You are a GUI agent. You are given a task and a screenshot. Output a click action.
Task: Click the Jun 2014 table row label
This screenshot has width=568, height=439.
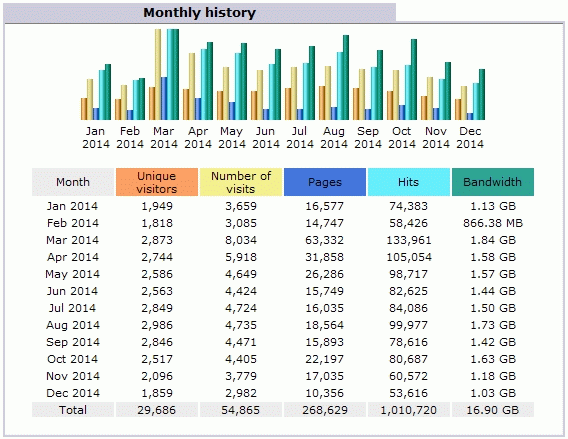[x=72, y=291]
